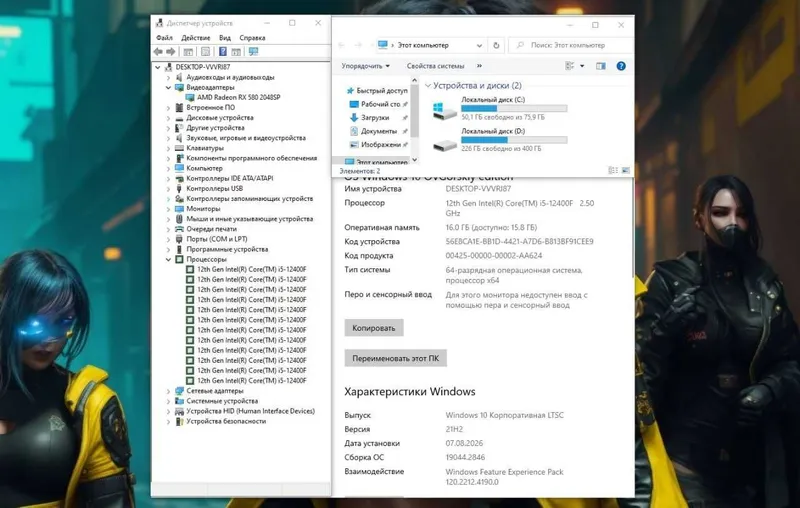Go back in Device Manager toolbar
Image resolution: width=800 pixels, height=508 pixels.
click(x=158, y=52)
